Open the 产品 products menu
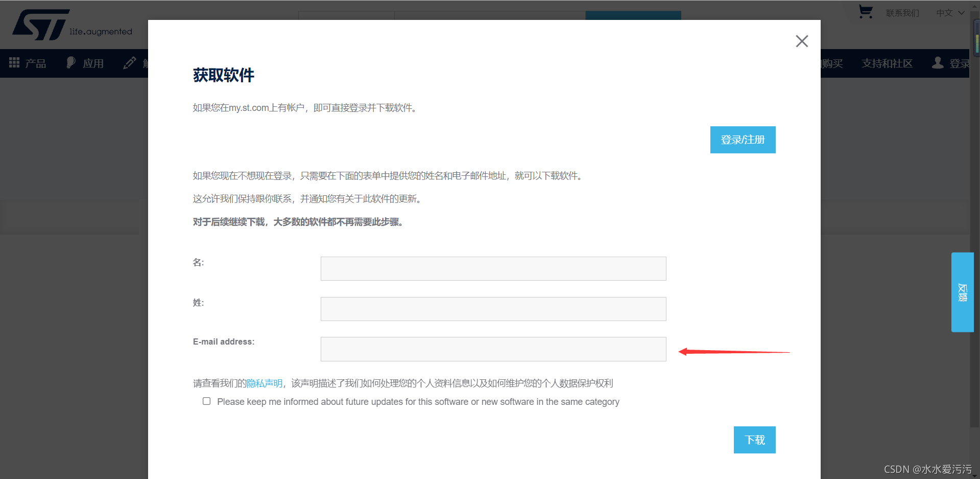The height and width of the screenshot is (479, 980). coord(28,63)
